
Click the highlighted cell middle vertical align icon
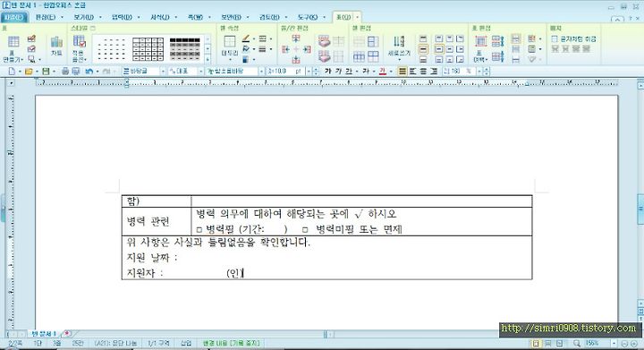click(x=423, y=49)
